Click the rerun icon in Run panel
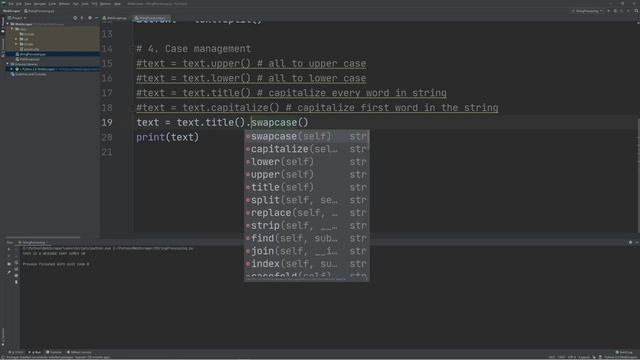Screen dimensions: 640x360 [x=9, y=249]
